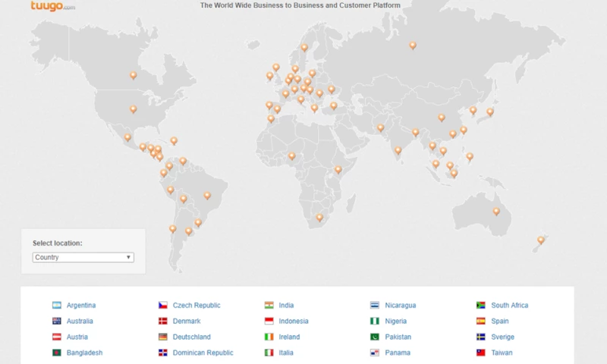Image resolution: width=607 pixels, height=364 pixels.
Task: Click the Argentina flag icon
Action: pos(56,306)
